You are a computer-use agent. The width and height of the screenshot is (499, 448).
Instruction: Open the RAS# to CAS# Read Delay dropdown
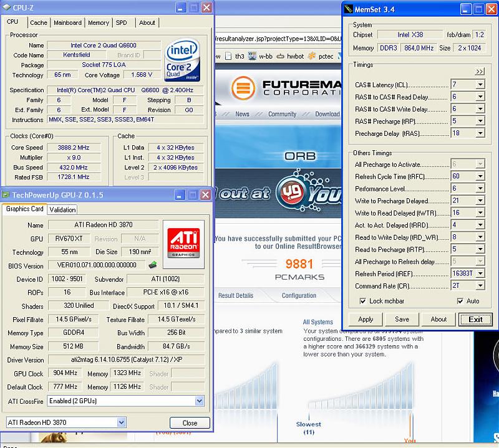coord(480,97)
